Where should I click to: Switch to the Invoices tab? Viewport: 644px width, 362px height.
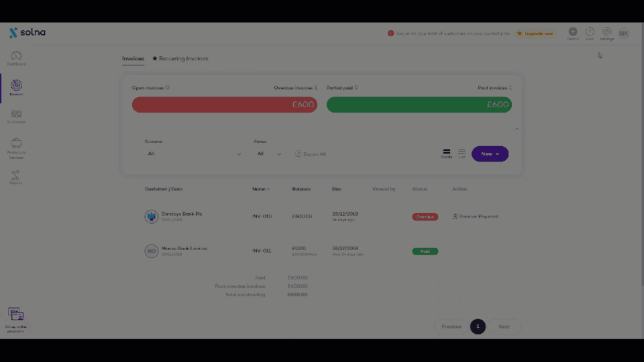[133, 59]
